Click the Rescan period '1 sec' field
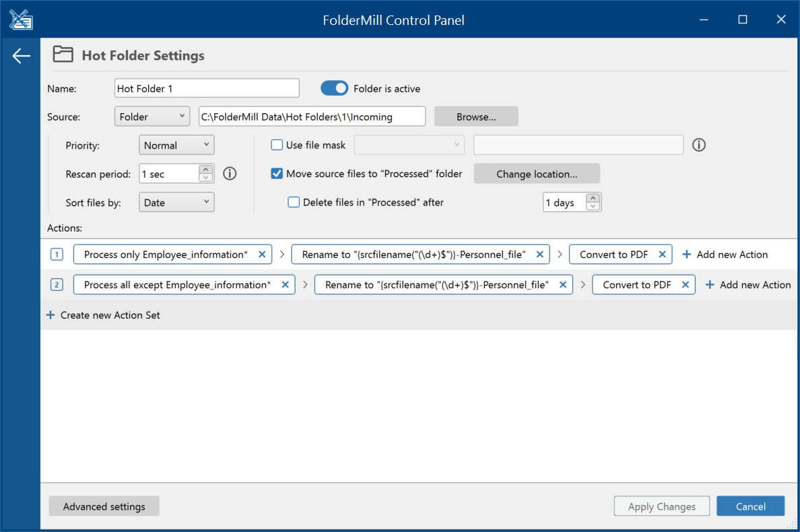800x532 pixels. point(169,174)
